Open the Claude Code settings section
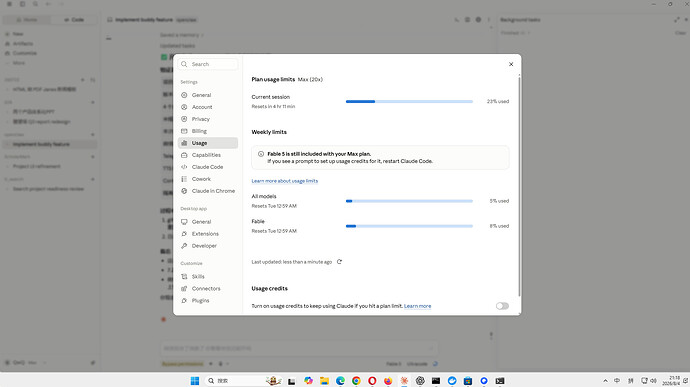The height and width of the screenshot is (387, 690). 208,167
